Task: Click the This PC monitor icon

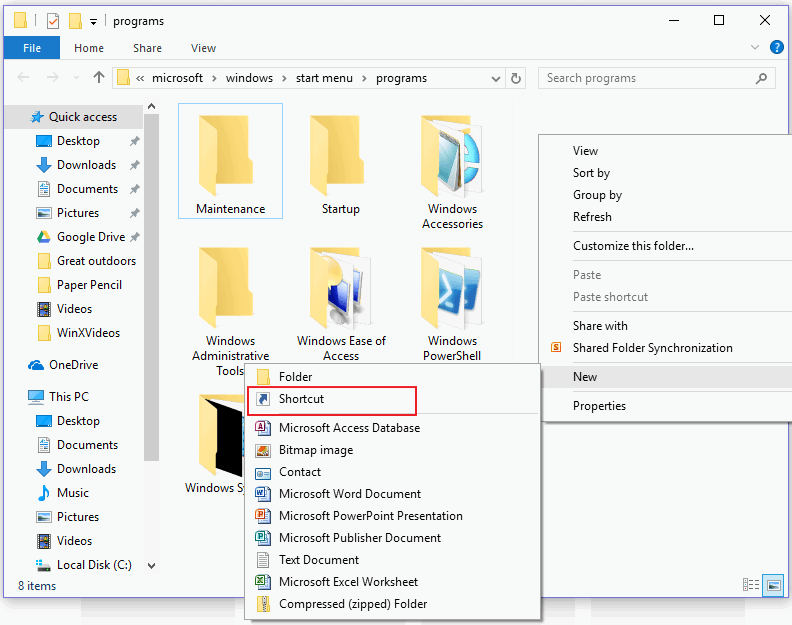Action: tap(36, 397)
